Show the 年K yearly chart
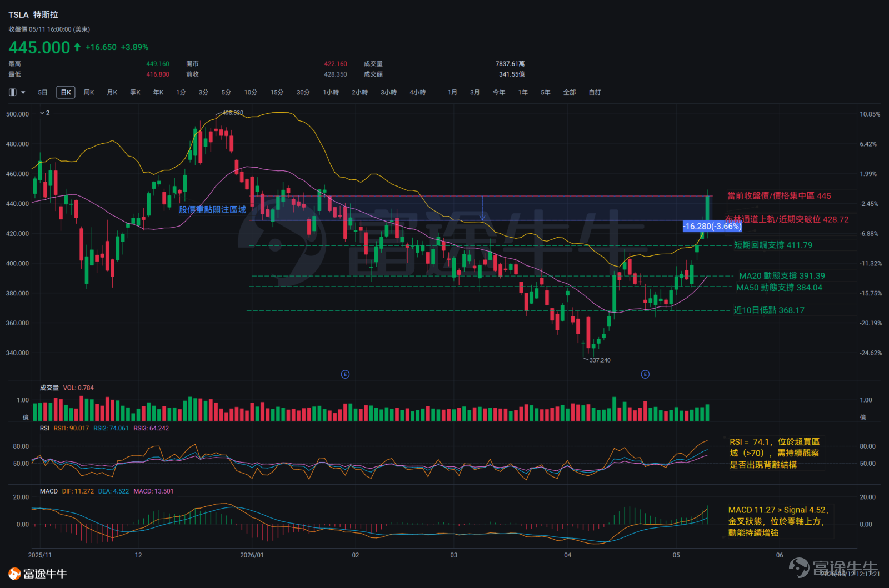 [158, 92]
